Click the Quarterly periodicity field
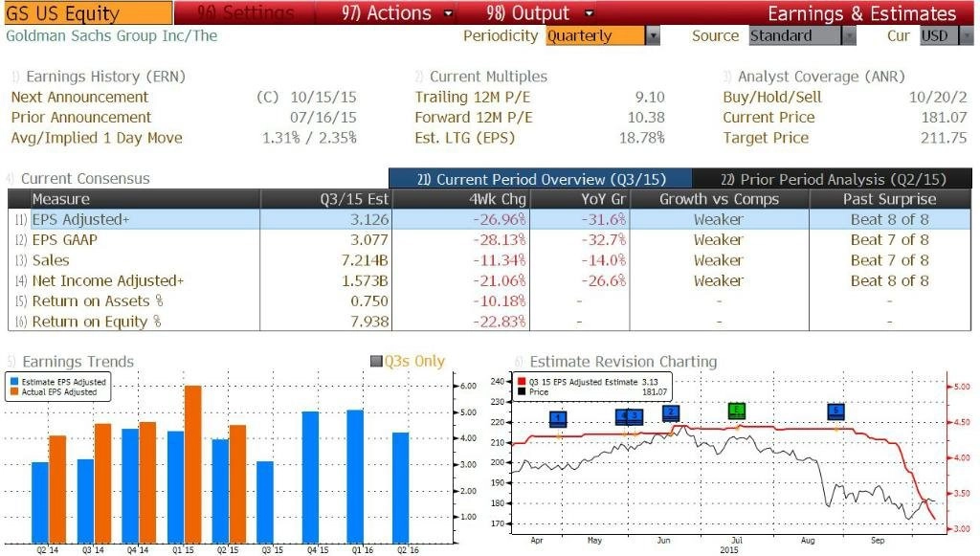Screen dimensions: 980x556 [594, 35]
